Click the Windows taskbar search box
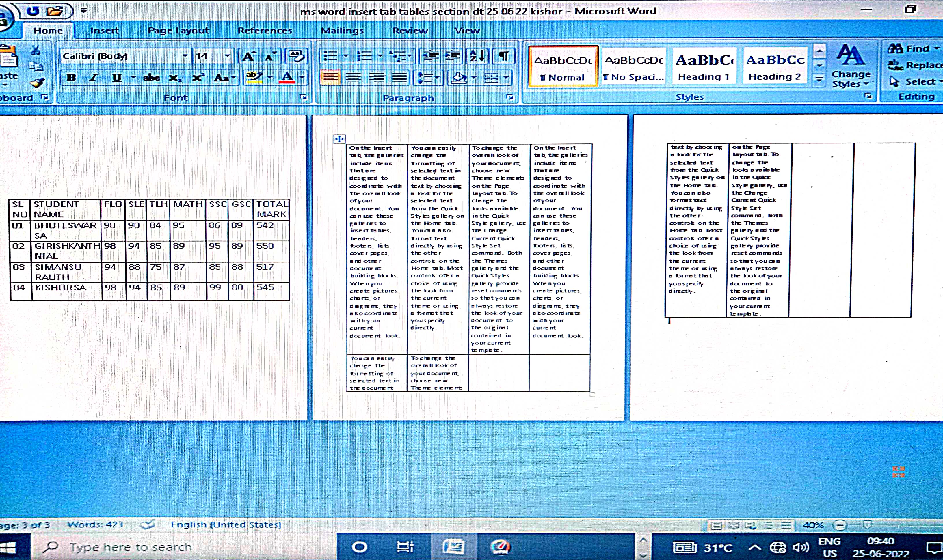 point(130,547)
